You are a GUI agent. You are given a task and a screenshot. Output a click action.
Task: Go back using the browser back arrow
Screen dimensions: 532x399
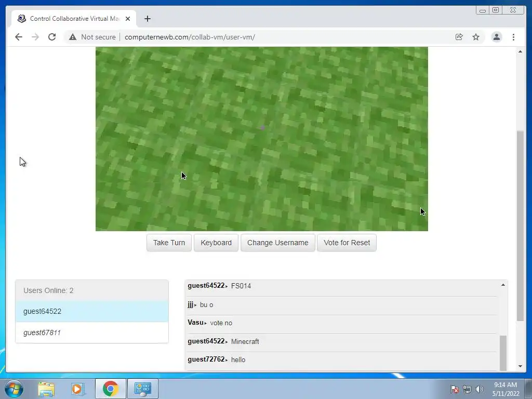coord(19,37)
